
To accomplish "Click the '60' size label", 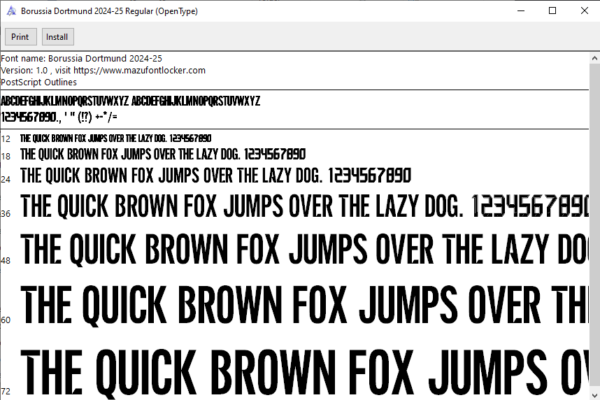I will pyautogui.click(x=6, y=320).
